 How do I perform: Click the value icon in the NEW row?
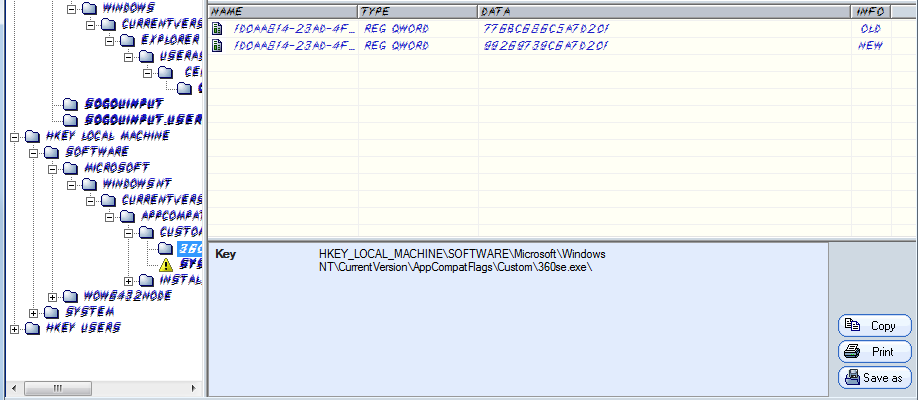[217, 45]
